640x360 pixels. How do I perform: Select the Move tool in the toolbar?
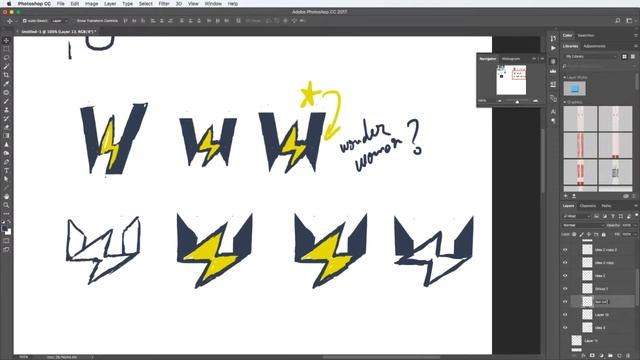coord(6,40)
